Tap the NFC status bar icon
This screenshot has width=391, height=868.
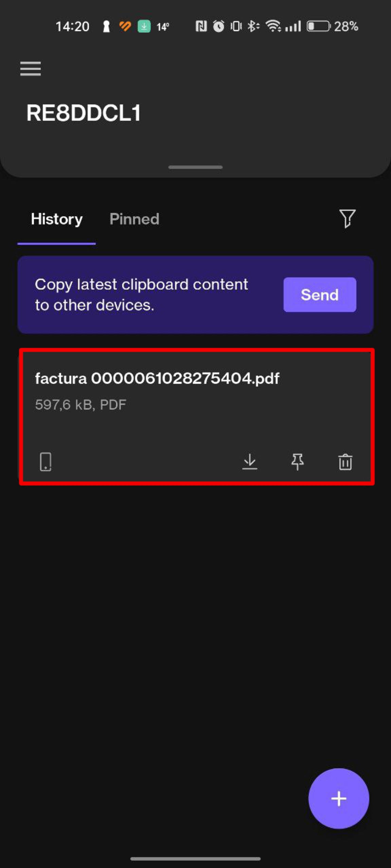201,26
